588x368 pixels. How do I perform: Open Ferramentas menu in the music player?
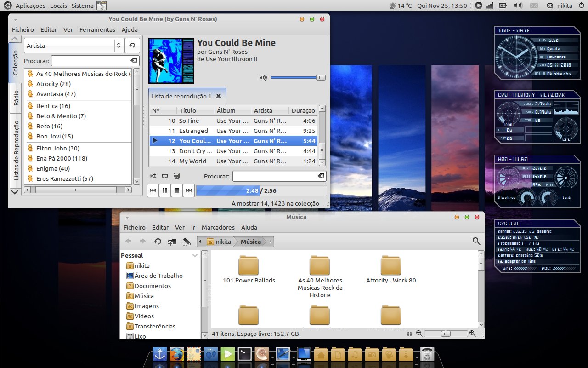point(97,29)
